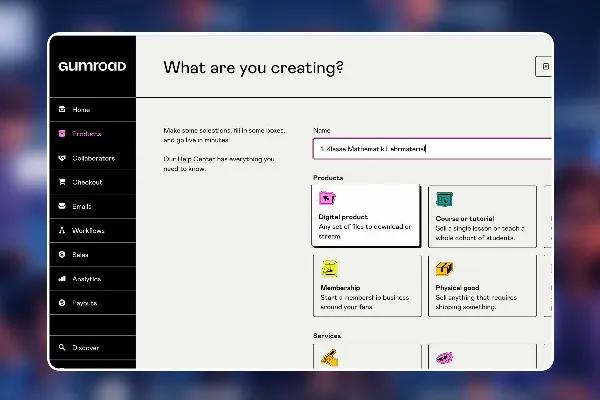Open Emails section
The width and height of the screenshot is (600, 400).
(x=93, y=206)
